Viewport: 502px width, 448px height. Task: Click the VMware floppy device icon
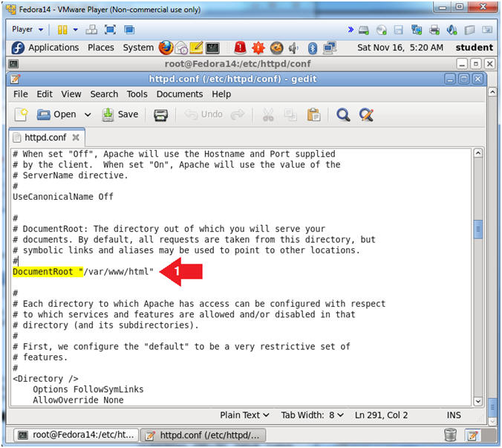(x=399, y=30)
